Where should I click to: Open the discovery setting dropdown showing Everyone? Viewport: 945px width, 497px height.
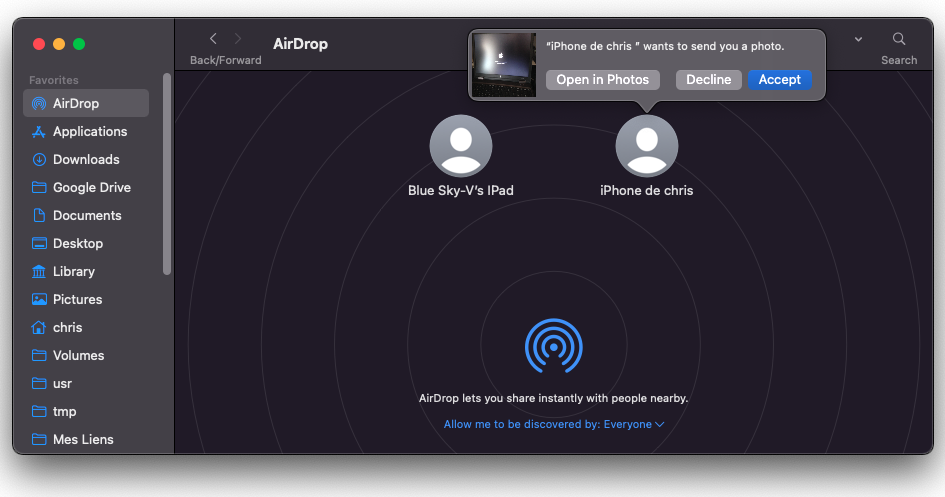click(x=554, y=424)
